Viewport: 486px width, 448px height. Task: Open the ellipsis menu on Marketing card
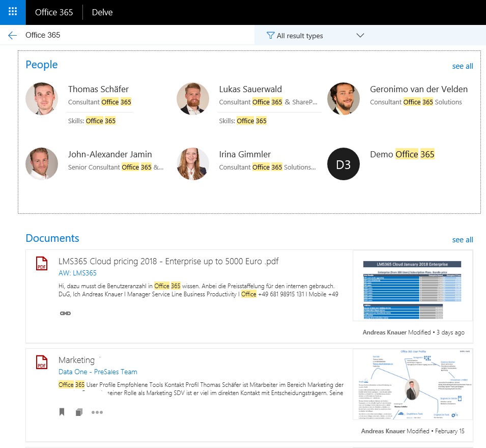tap(97, 412)
